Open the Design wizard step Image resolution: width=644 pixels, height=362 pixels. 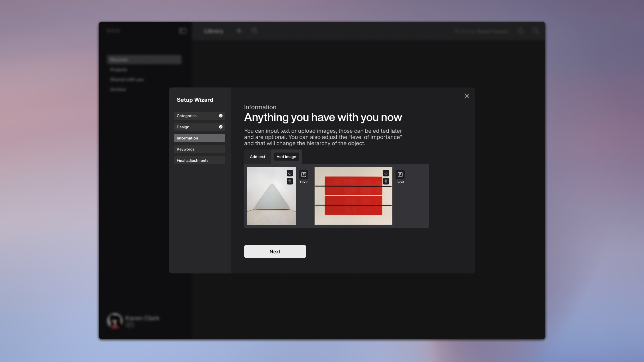pos(195,127)
